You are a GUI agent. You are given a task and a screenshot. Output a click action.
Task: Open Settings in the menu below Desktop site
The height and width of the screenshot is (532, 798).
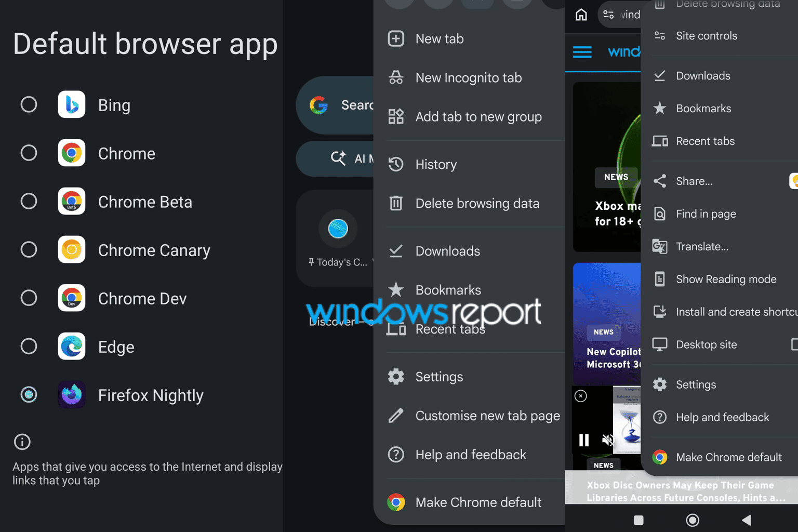720,384
